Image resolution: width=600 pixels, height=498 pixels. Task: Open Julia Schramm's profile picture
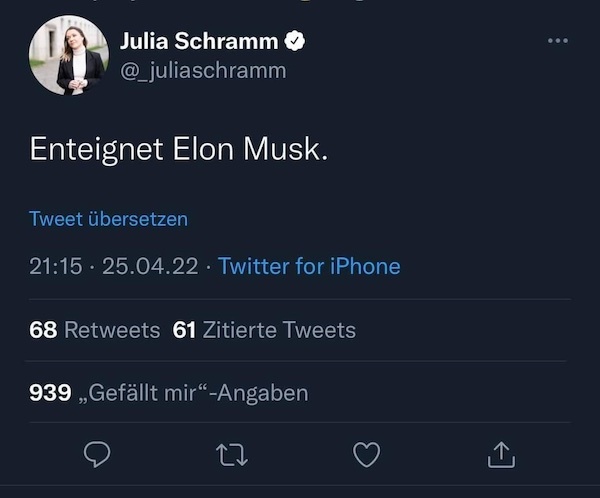coord(69,56)
